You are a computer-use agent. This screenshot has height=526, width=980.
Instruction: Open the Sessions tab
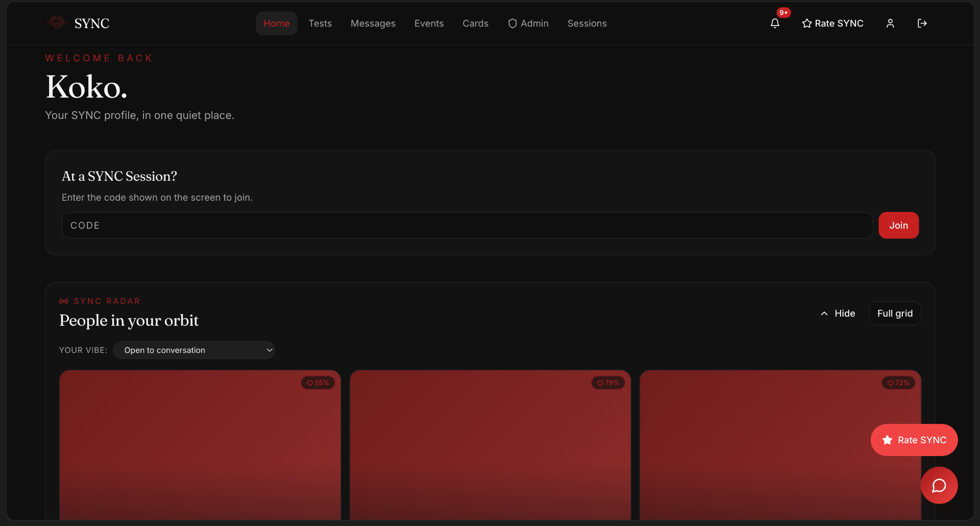tap(587, 23)
